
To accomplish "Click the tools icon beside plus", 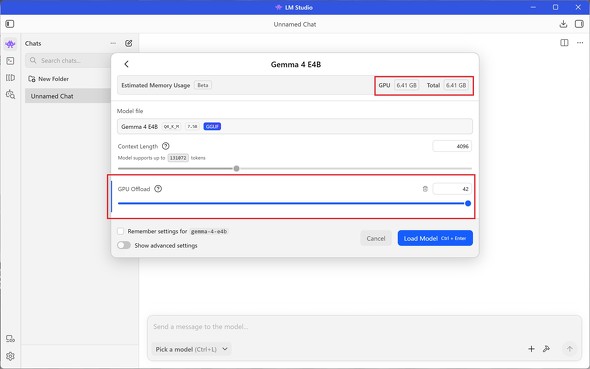I will pos(546,349).
